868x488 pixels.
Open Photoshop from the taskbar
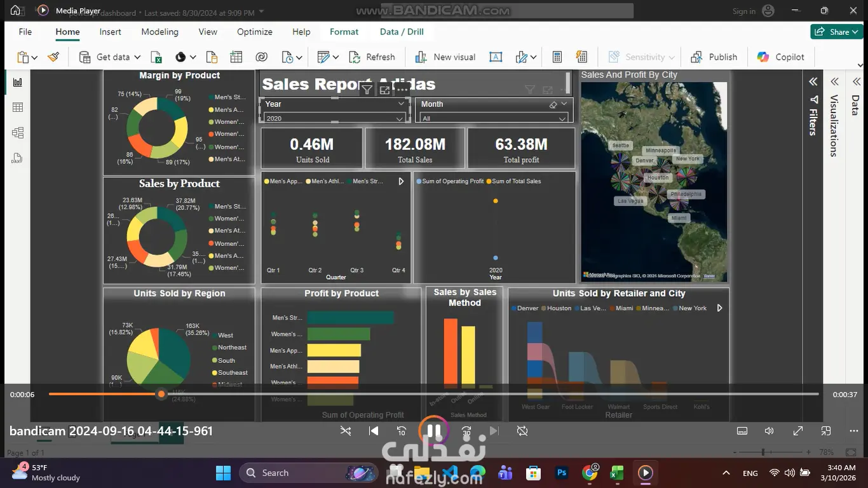pyautogui.click(x=562, y=473)
